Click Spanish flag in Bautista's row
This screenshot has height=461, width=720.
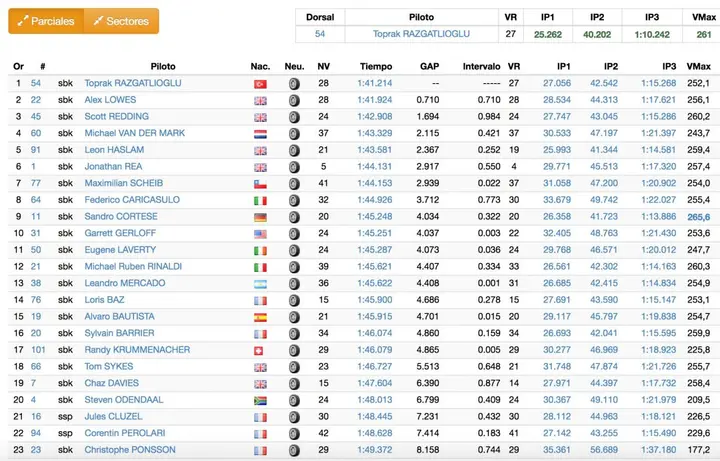(260, 317)
